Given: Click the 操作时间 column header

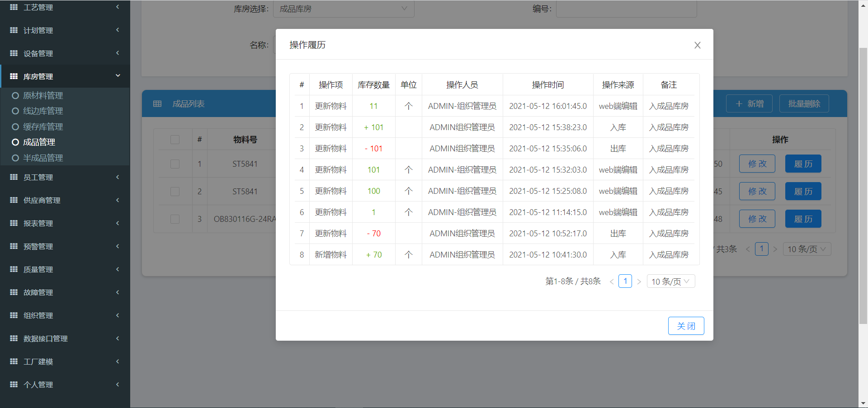Looking at the screenshot, I should pos(548,85).
